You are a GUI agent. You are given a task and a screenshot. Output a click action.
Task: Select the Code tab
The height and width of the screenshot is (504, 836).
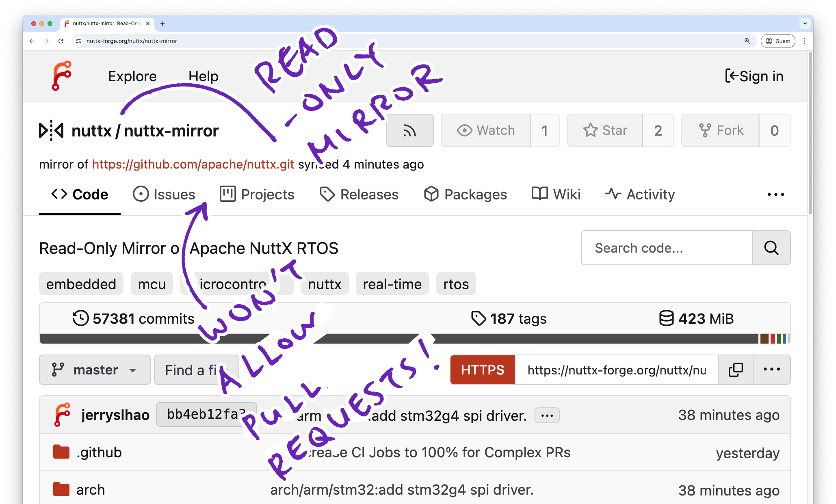click(80, 195)
